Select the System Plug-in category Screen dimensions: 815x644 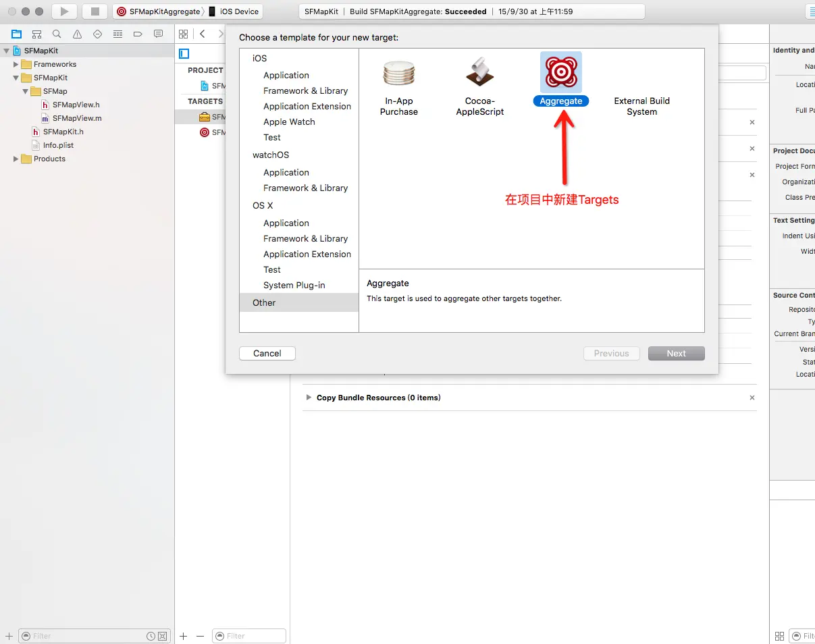coord(294,285)
